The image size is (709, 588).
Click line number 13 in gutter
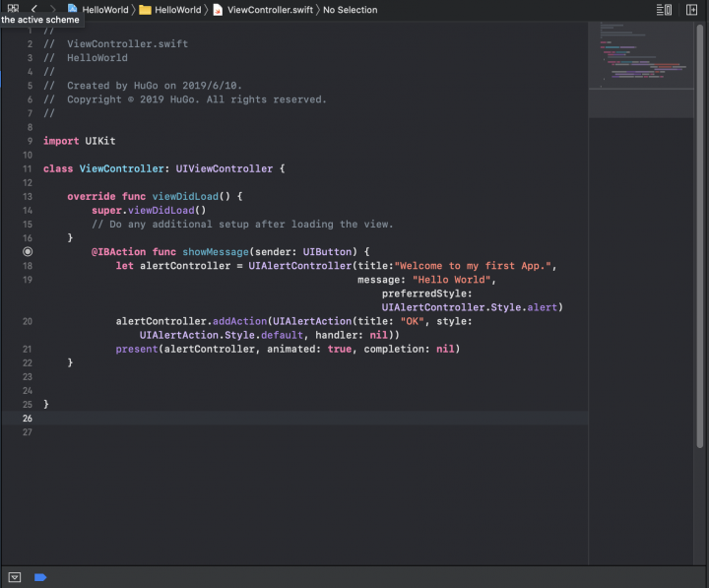click(x=28, y=196)
